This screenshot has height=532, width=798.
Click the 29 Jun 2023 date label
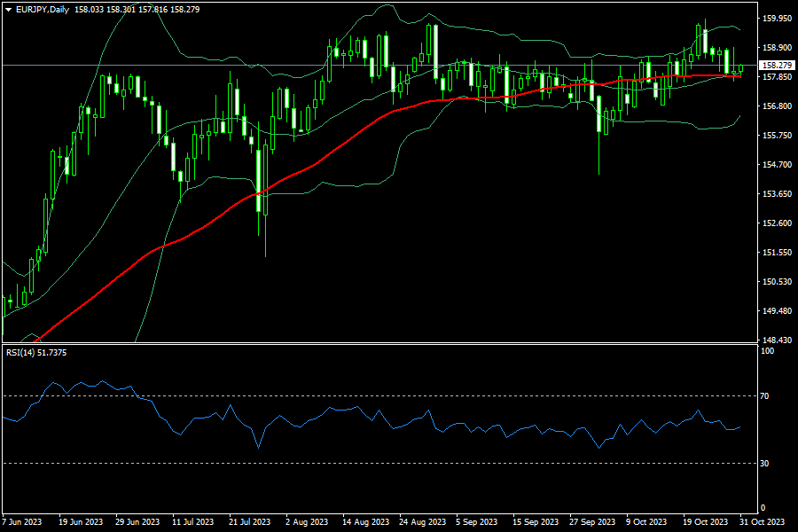[x=137, y=522]
